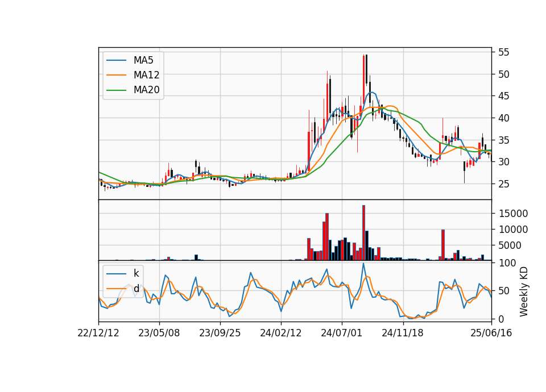Click the MA12 legend label
This screenshot has width=546, height=392.
pos(146,75)
